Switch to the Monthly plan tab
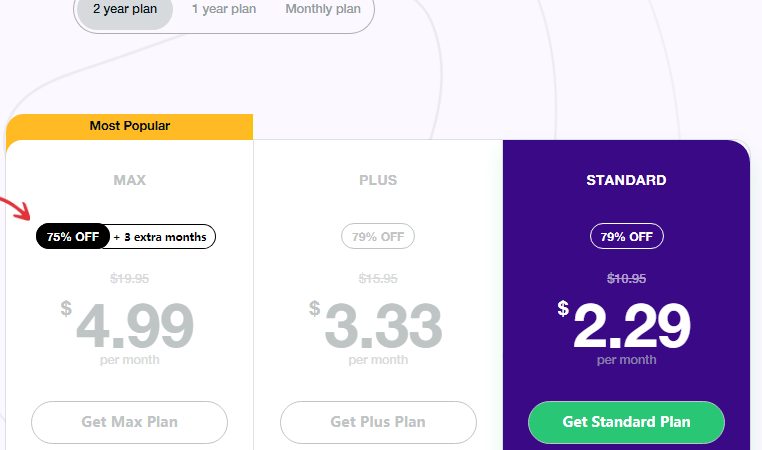Viewport: 762px width, 450px height. coord(323,9)
